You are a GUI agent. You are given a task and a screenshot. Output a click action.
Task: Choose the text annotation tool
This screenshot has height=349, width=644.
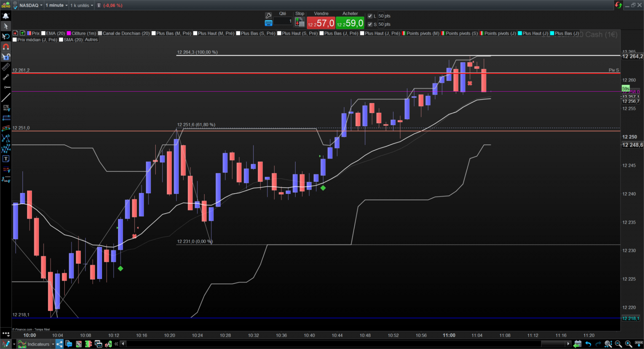click(x=6, y=159)
